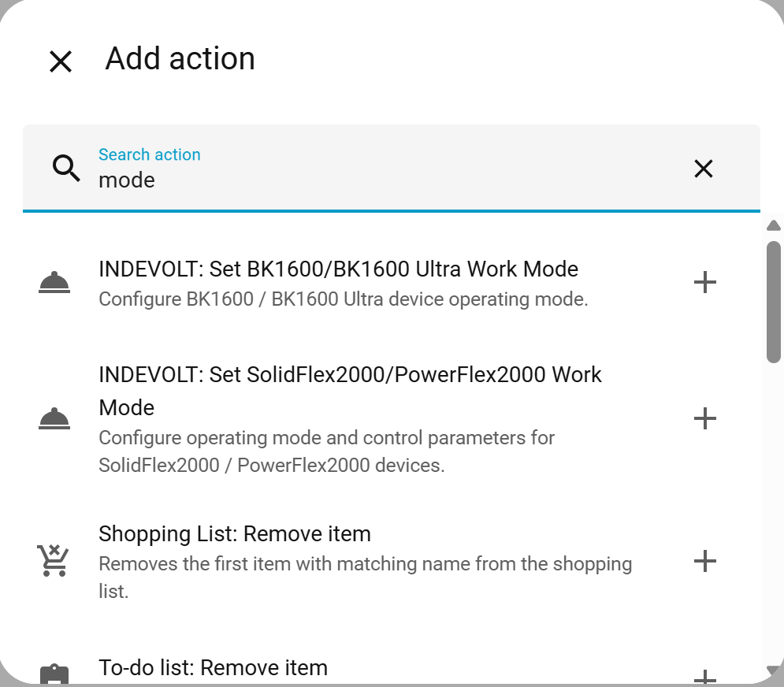Add the INDEVOLT BK1600 Work Mode action
Image resolution: width=784 pixels, height=687 pixels.
click(704, 282)
